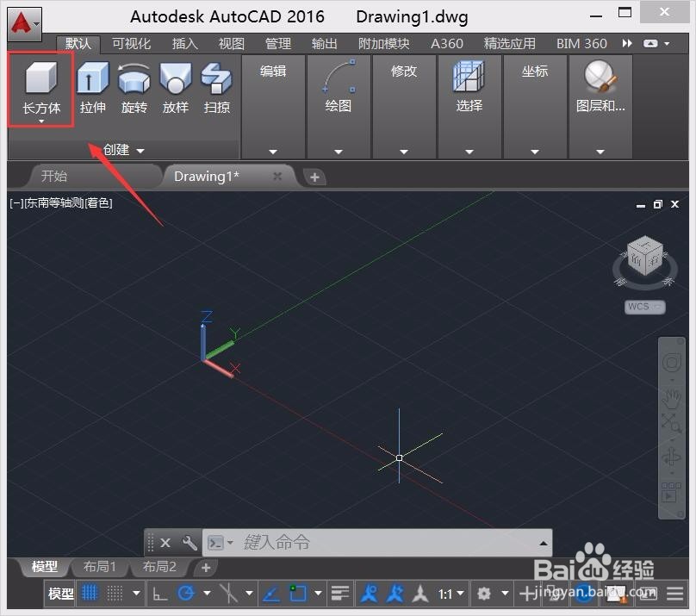Expand the 修改 panel dropdown
The height and width of the screenshot is (616, 696).
[x=404, y=152]
